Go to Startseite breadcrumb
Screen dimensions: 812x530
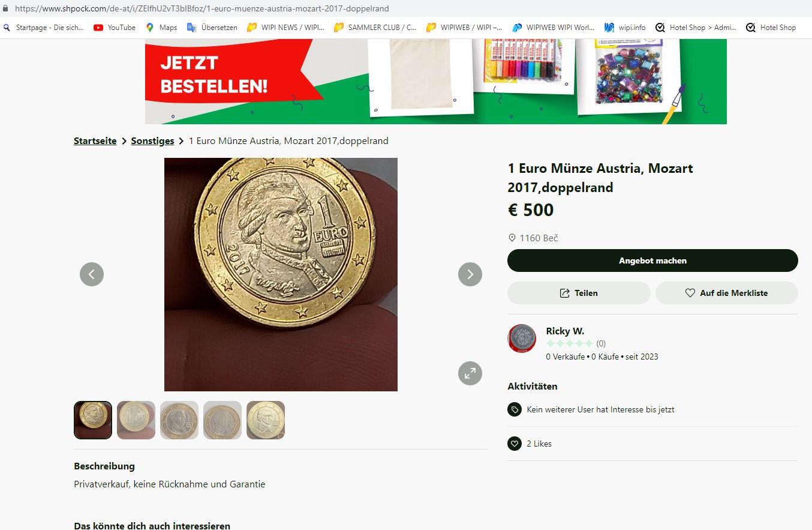(x=95, y=141)
